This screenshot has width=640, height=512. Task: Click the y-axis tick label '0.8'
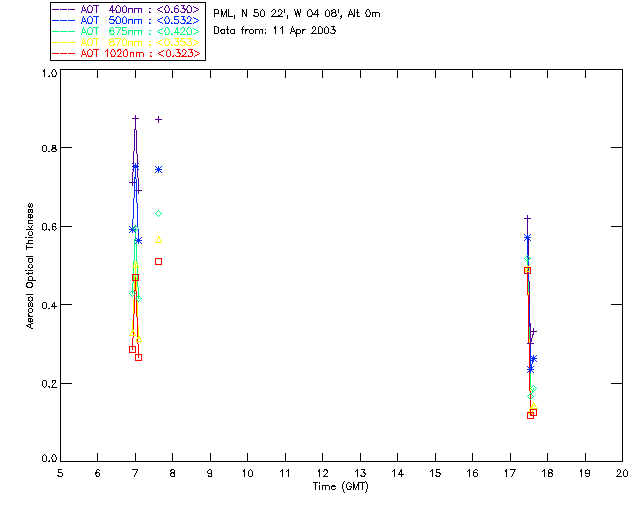(x=49, y=148)
